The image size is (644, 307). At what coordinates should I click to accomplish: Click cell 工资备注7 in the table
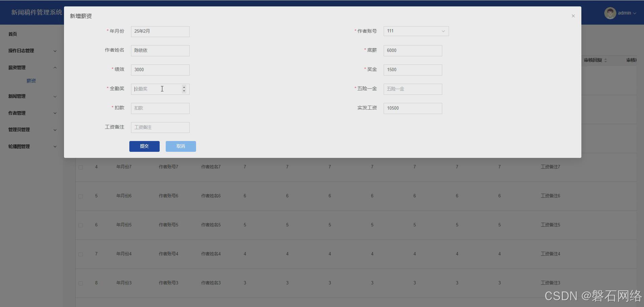pos(550,167)
